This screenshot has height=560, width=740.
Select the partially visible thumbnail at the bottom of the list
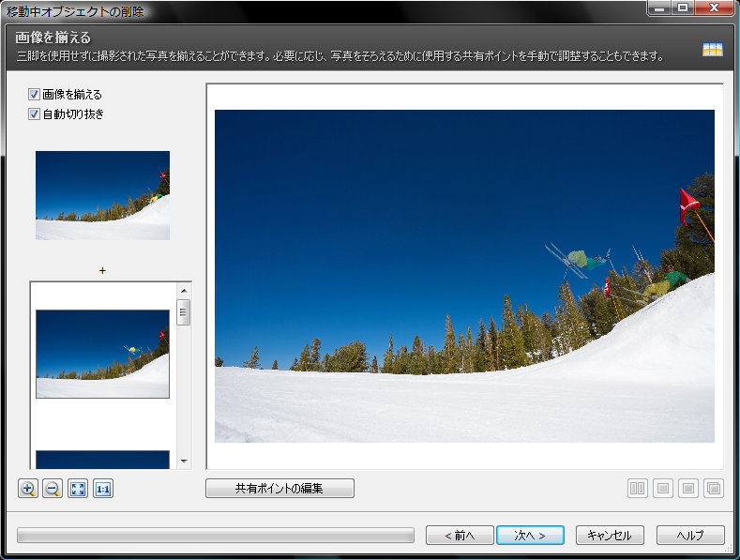click(x=102, y=460)
